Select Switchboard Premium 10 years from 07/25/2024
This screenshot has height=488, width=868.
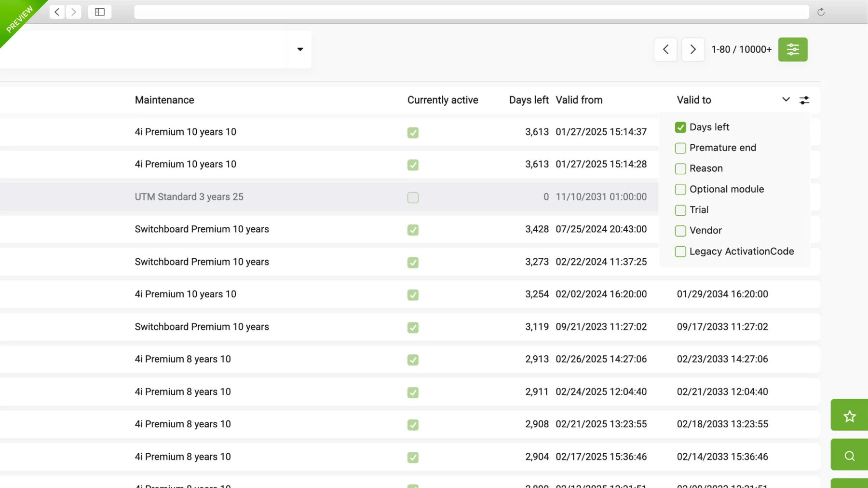click(329, 229)
